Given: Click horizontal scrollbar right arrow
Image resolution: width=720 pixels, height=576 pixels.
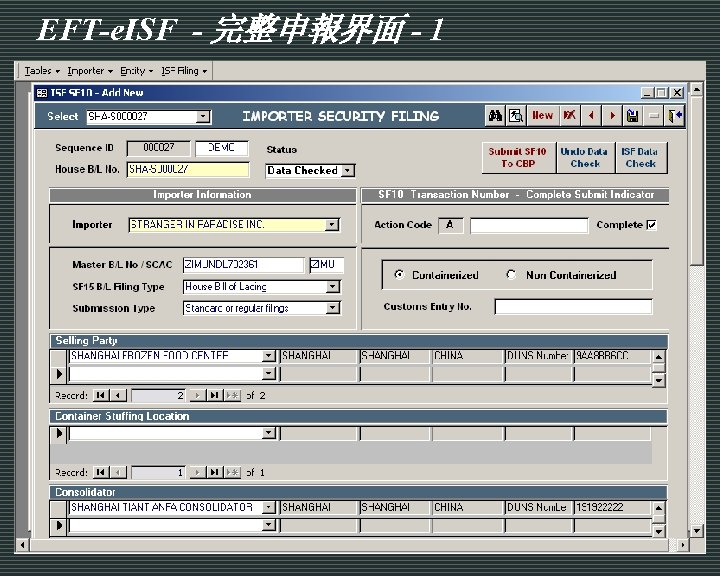Looking at the screenshot, I should point(683,545).
